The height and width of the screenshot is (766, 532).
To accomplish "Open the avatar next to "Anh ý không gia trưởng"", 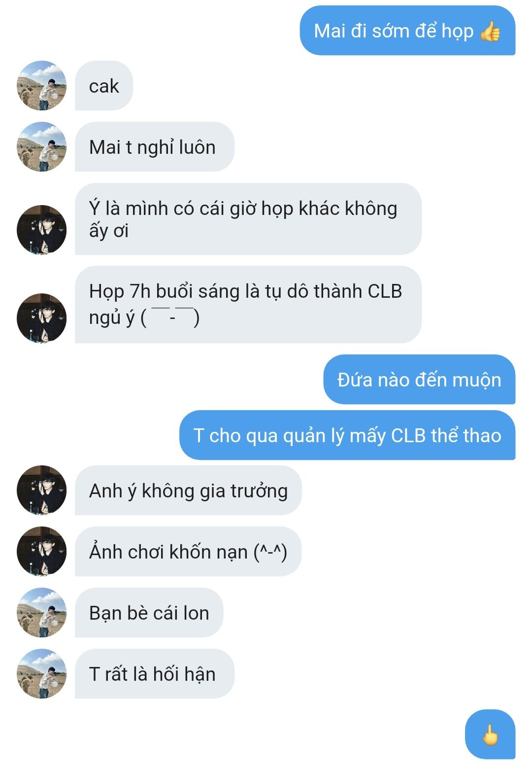I will (x=42, y=490).
